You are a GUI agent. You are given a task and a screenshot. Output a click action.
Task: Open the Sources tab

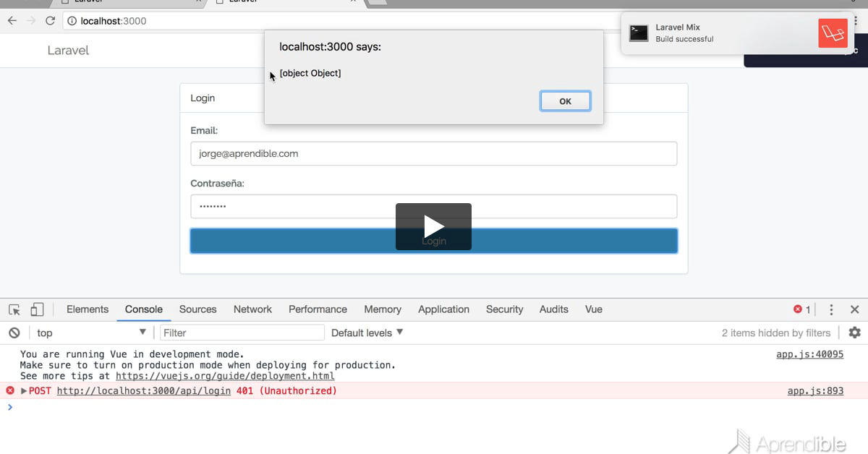pyautogui.click(x=198, y=309)
